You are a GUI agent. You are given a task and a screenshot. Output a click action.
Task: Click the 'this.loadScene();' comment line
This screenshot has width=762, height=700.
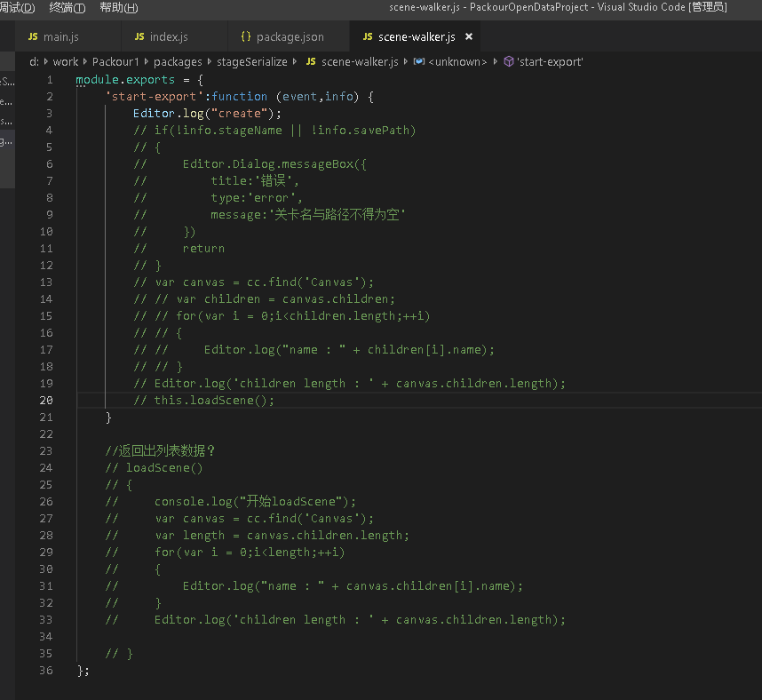click(x=204, y=401)
